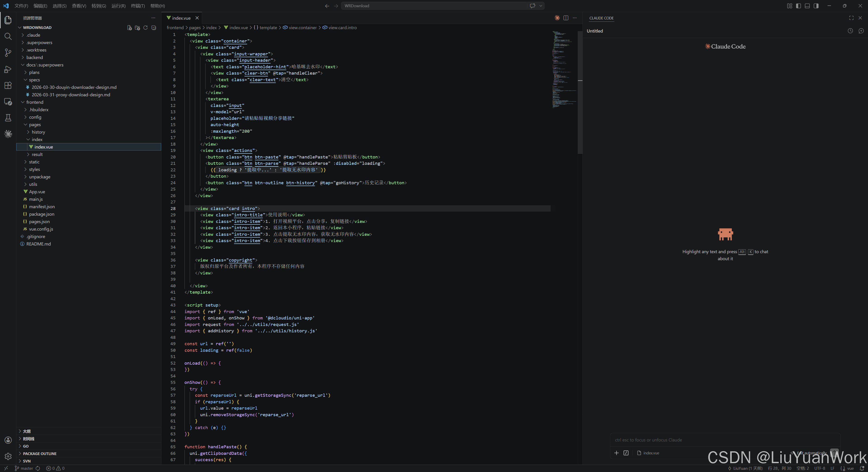Open the dropdown arrow beside title bar chat icon

541,6
